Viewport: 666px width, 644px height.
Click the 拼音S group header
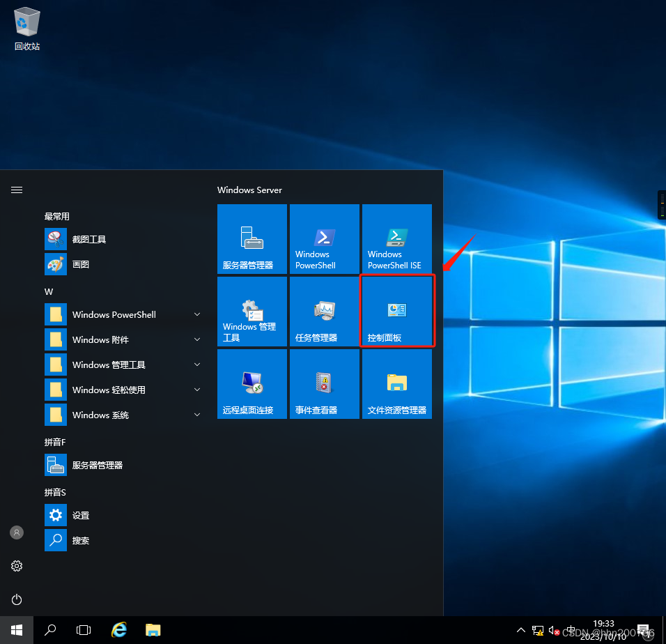(55, 492)
